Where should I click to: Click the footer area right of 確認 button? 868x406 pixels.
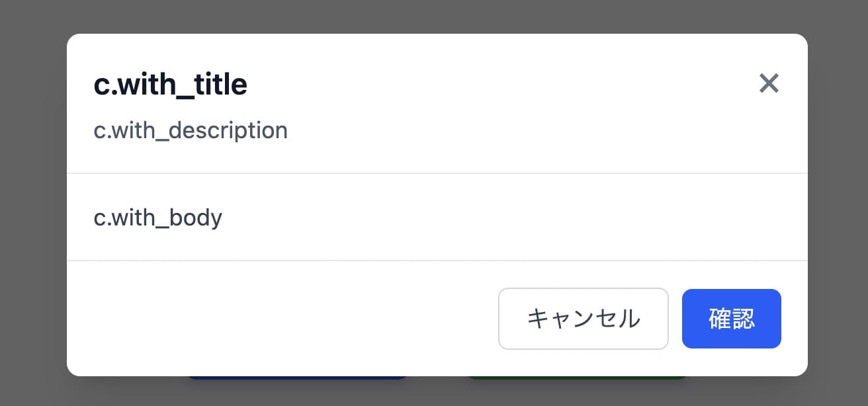[794, 319]
